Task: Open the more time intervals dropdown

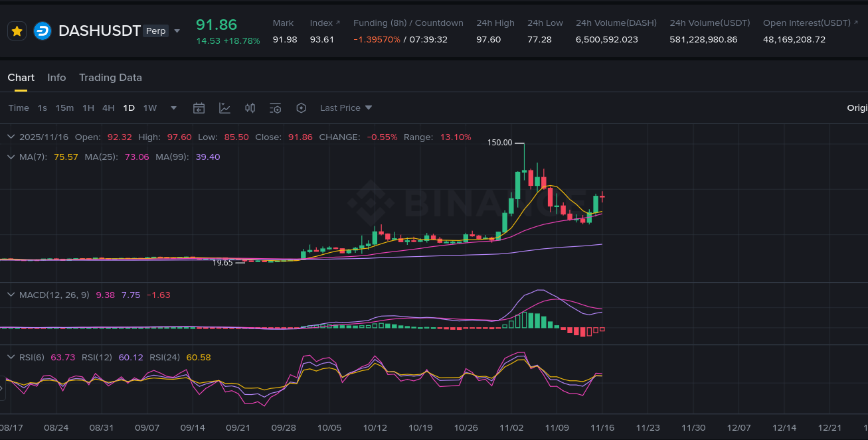Action: [174, 108]
